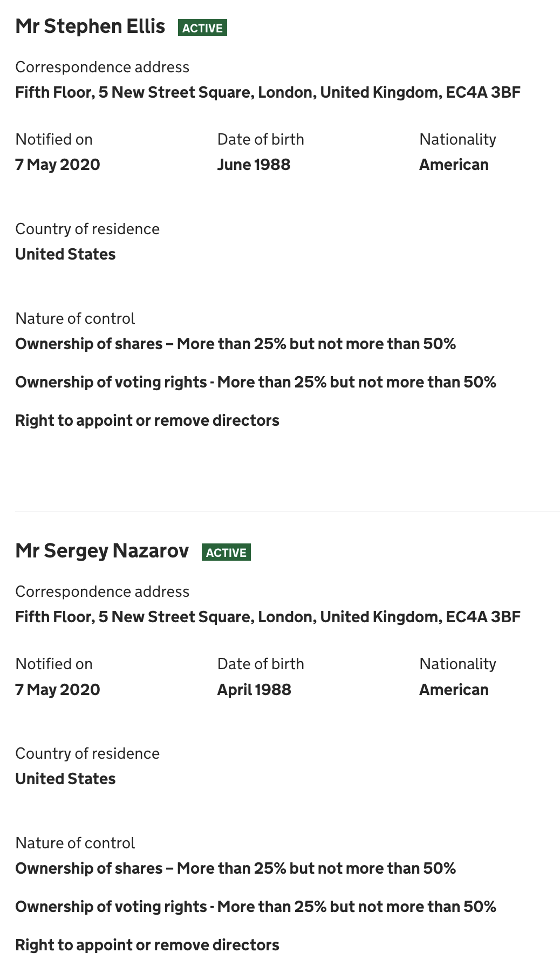Click the ACTIVE badge beside Sergey Nazarov
The width and height of the screenshot is (560, 980).
coord(226,552)
